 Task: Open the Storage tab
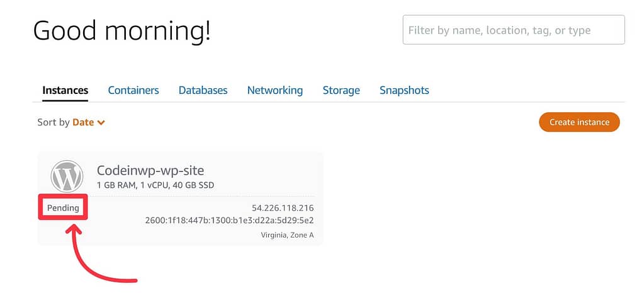[341, 90]
